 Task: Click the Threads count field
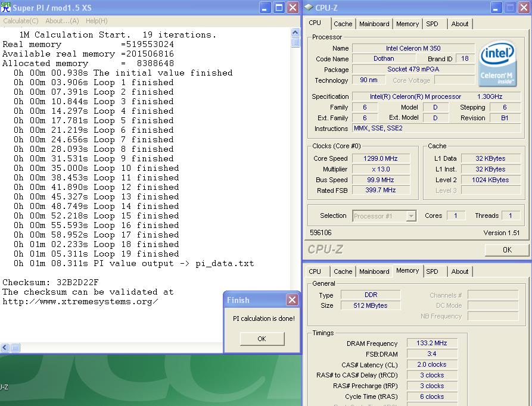coord(511,216)
